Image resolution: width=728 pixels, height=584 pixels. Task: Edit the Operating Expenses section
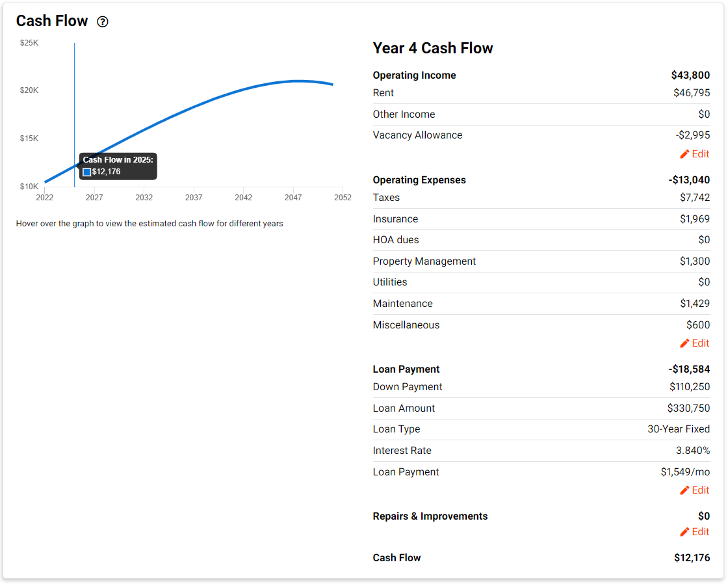tap(695, 343)
